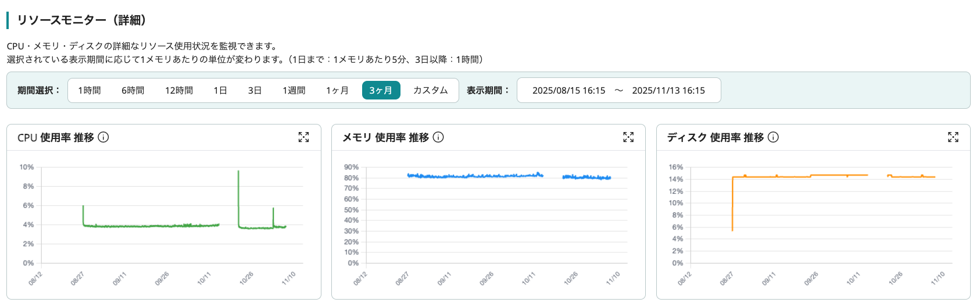The image size is (980, 306).
Task: Click info icon beside ディスク 使用率 推移
Action: coord(773,137)
